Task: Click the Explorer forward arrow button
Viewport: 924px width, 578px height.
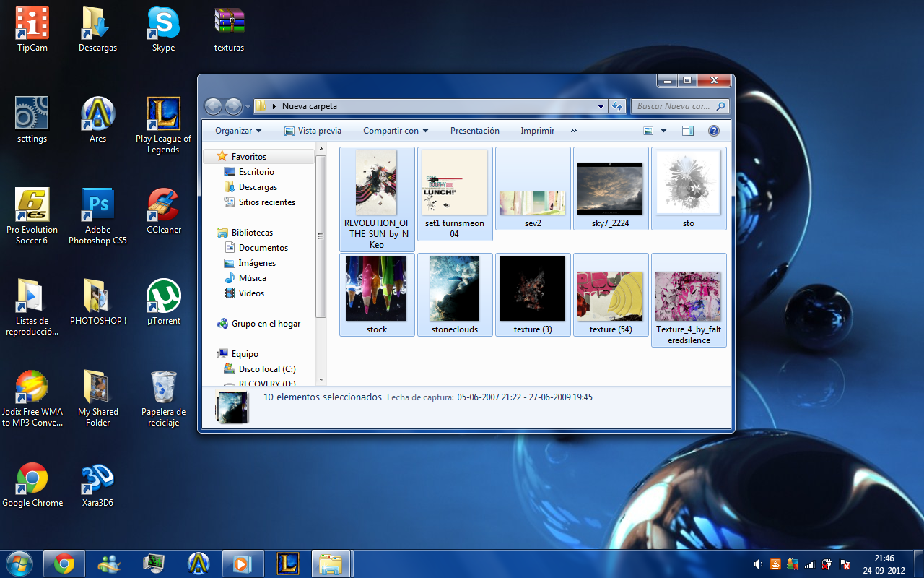Action: tap(233, 107)
